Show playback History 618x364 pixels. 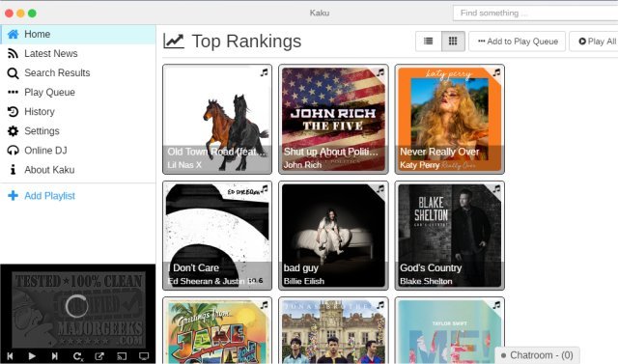[x=77, y=111]
